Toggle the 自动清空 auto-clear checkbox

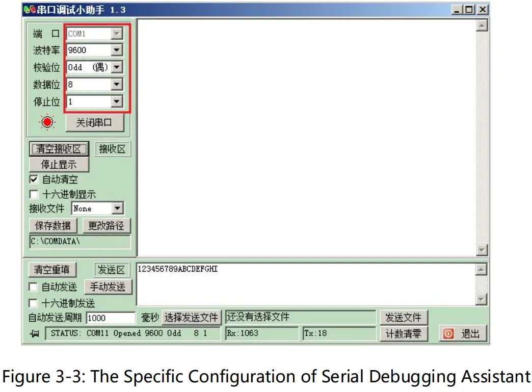(33, 179)
